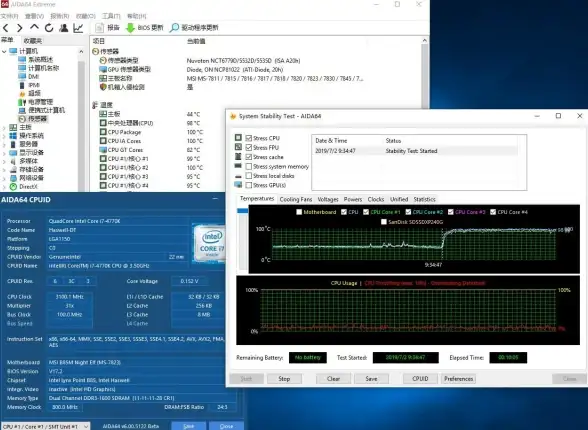Expand the 操作系统 tree node arrow
The height and width of the screenshot is (430, 588).
4,136
